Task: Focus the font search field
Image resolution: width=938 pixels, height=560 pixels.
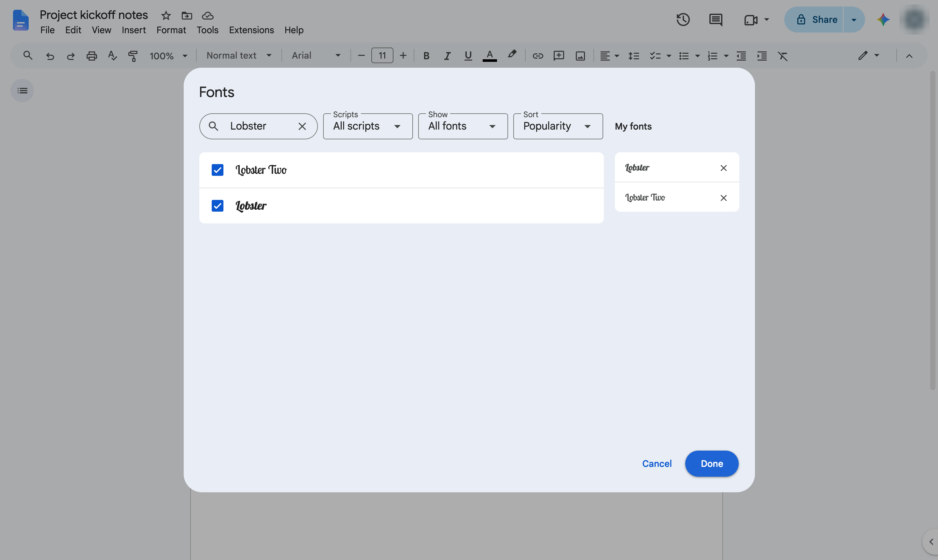Action: [258, 126]
